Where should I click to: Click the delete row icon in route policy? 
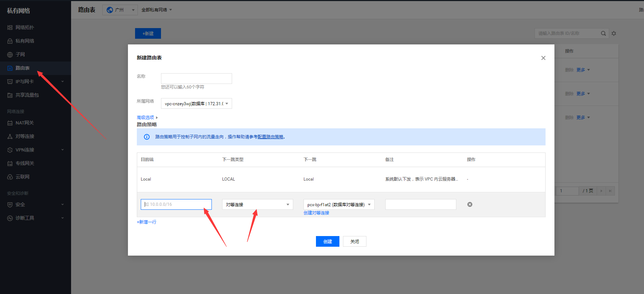point(469,204)
